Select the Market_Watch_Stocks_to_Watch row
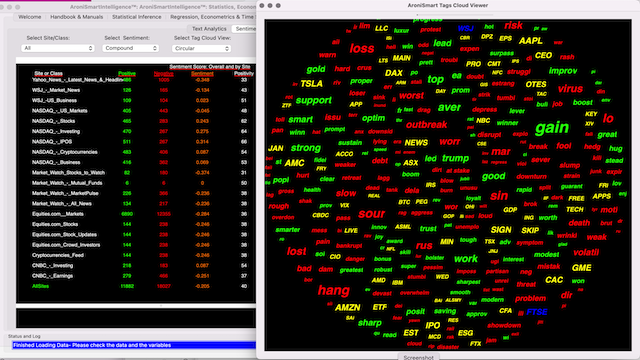Viewport: 640px width, 360px height. coord(136,173)
